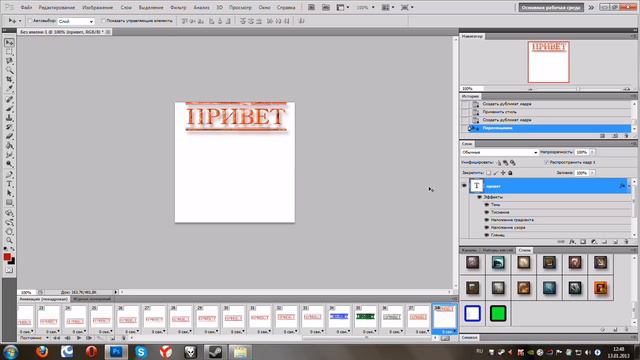Open the Edit menu
Screen dimensions: 640x360
(x=57, y=7)
